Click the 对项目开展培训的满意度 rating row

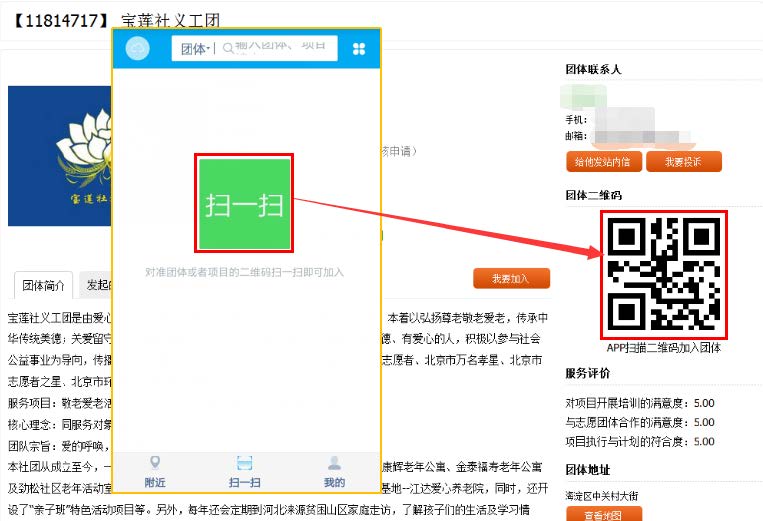click(x=640, y=403)
